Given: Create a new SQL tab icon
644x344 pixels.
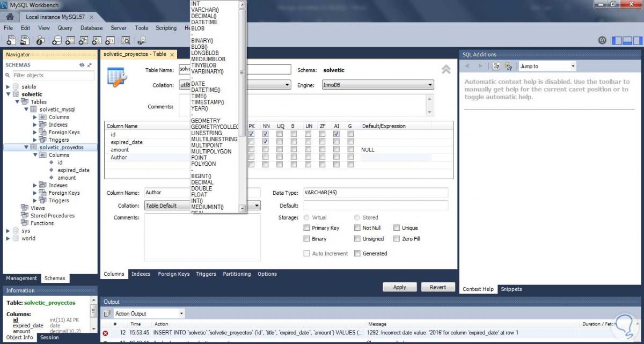Looking at the screenshot, I should point(10,40).
